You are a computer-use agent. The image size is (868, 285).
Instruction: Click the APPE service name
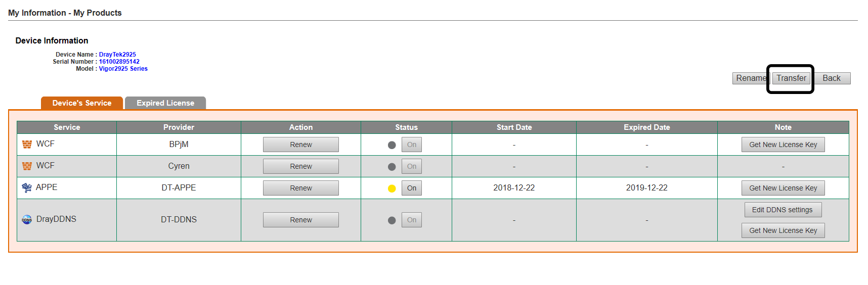coord(47,187)
